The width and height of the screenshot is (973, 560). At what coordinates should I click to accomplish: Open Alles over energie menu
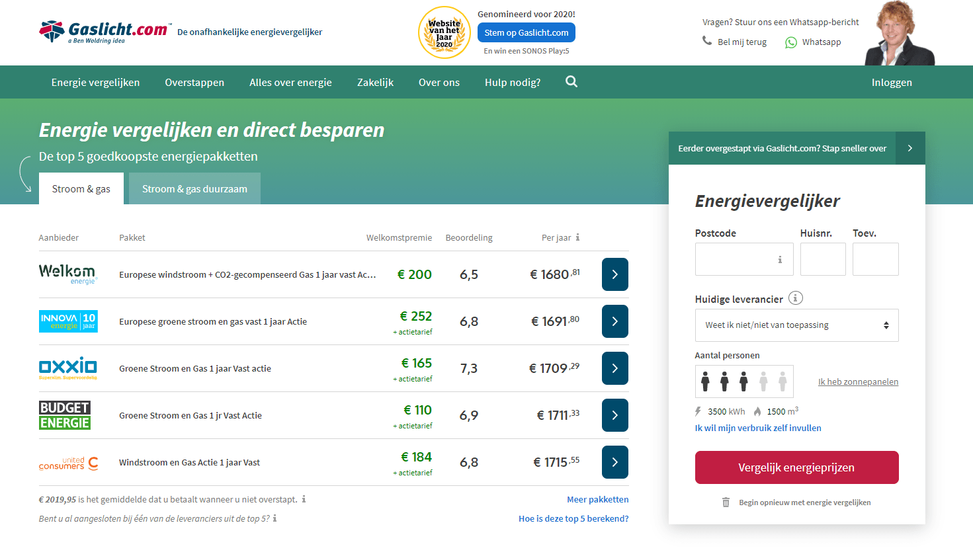pyautogui.click(x=290, y=82)
